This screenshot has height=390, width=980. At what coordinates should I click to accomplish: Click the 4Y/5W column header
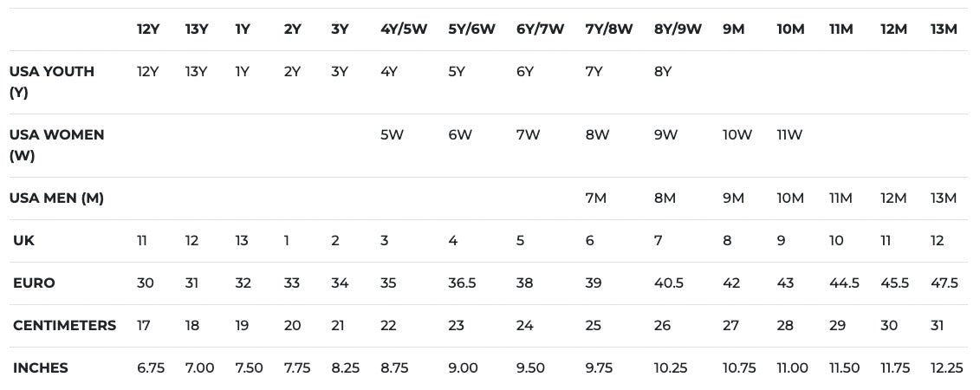click(403, 29)
